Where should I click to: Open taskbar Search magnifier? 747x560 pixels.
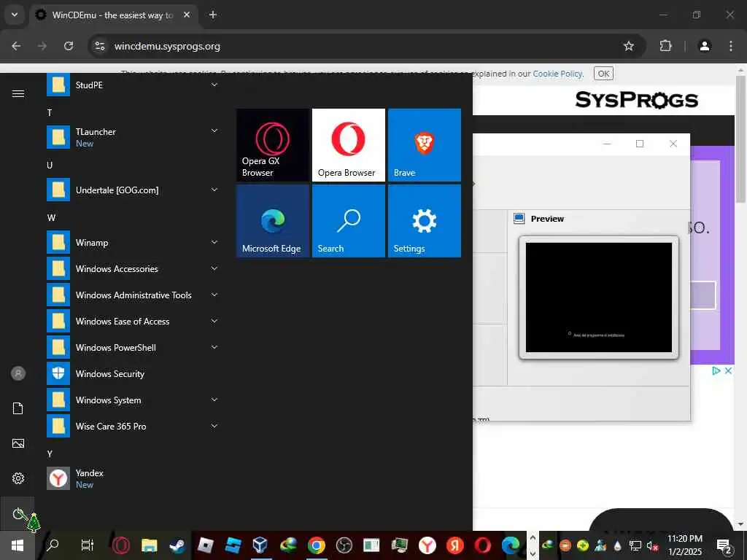tap(53, 545)
